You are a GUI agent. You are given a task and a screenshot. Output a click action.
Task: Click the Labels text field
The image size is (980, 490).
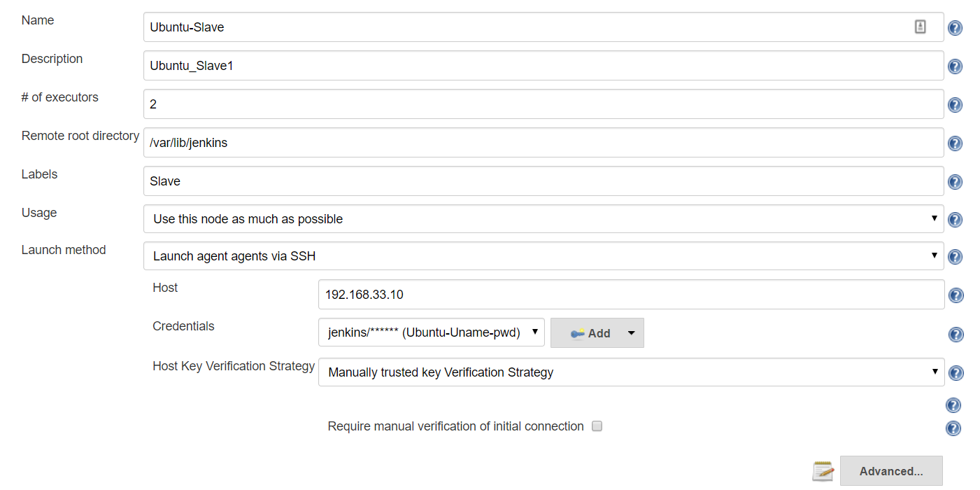click(543, 181)
